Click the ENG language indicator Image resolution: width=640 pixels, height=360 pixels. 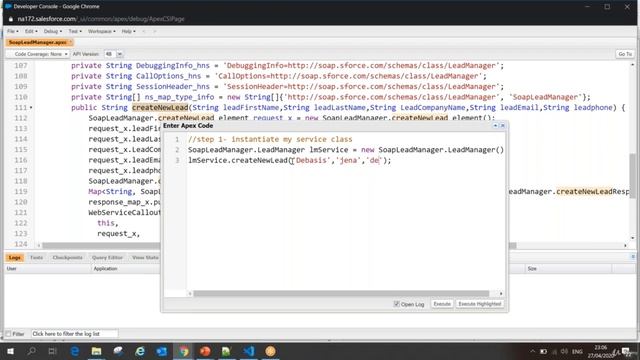(577, 351)
